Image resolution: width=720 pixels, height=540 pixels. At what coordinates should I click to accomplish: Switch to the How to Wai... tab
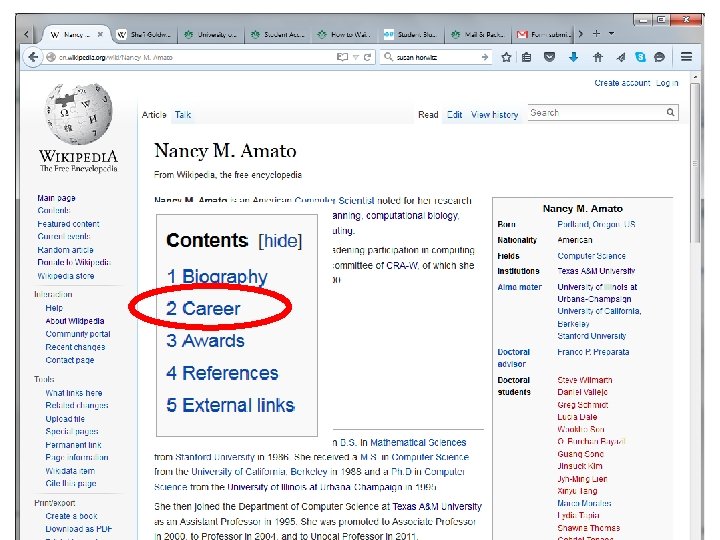344,34
